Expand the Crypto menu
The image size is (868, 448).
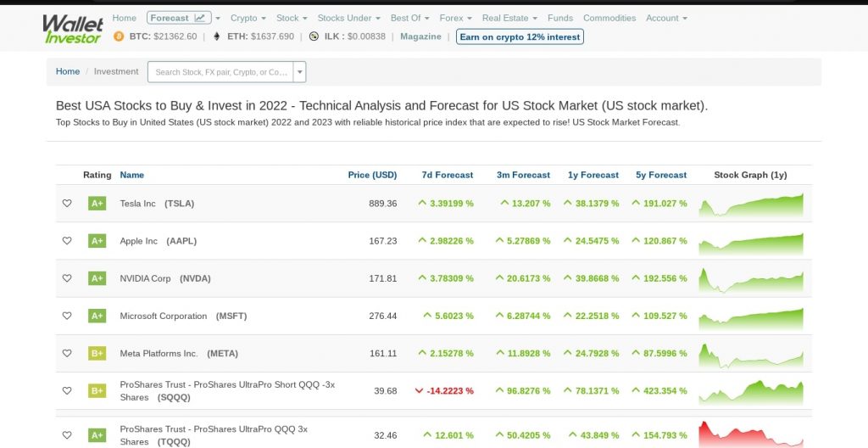pyautogui.click(x=248, y=18)
